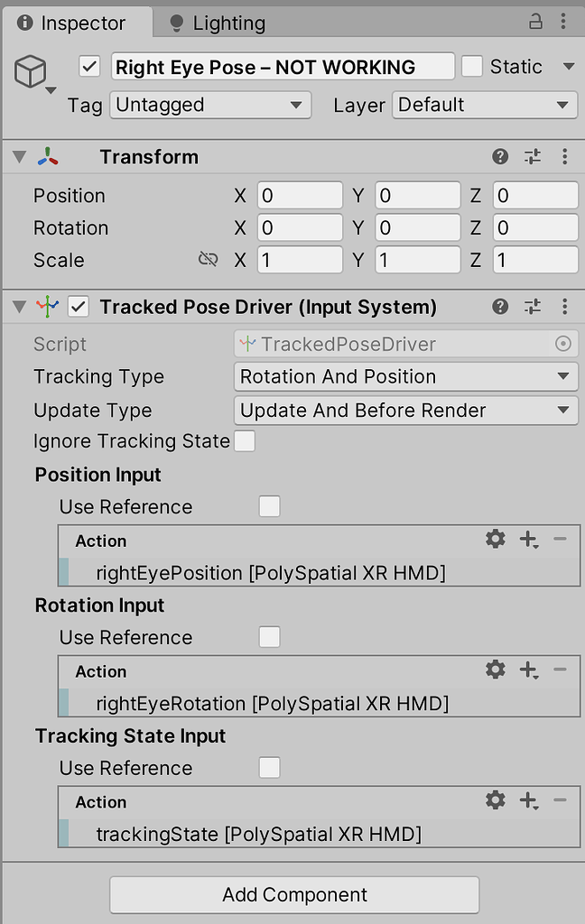Uncheck the GameObject active checkbox
The image size is (585, 924).
(x=88, y=66)
